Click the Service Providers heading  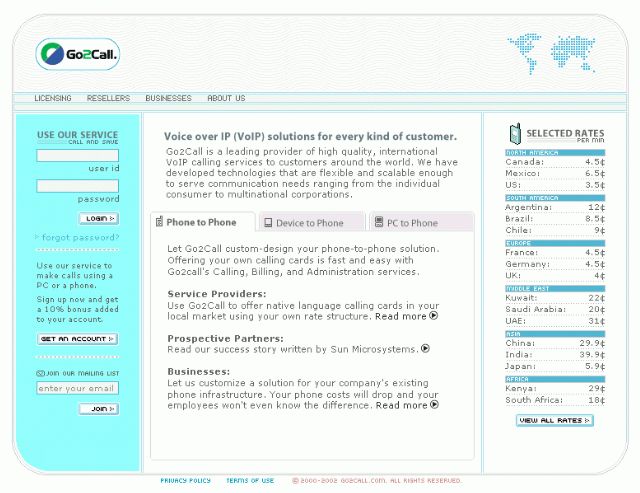tap(217, 294)
